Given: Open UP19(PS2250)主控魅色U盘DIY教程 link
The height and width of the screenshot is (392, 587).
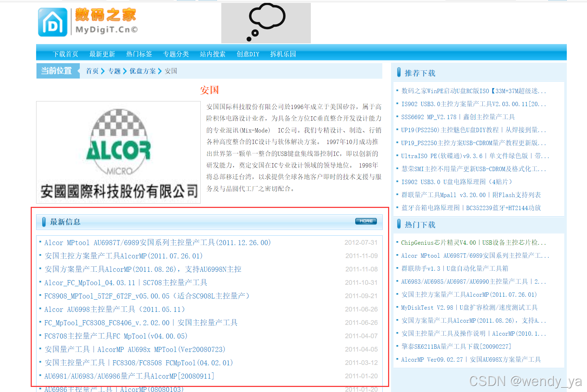Looking at the screenshot, I should 474,130.
